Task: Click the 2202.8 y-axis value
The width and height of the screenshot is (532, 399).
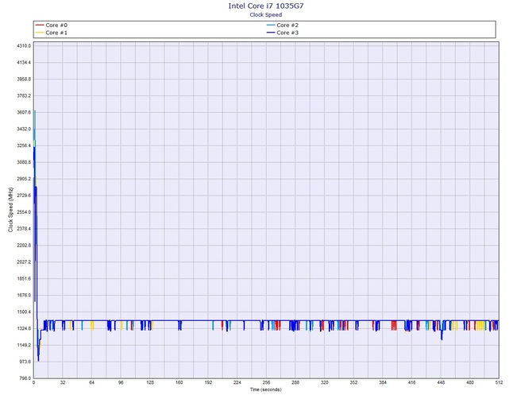Action: (24, 246)
